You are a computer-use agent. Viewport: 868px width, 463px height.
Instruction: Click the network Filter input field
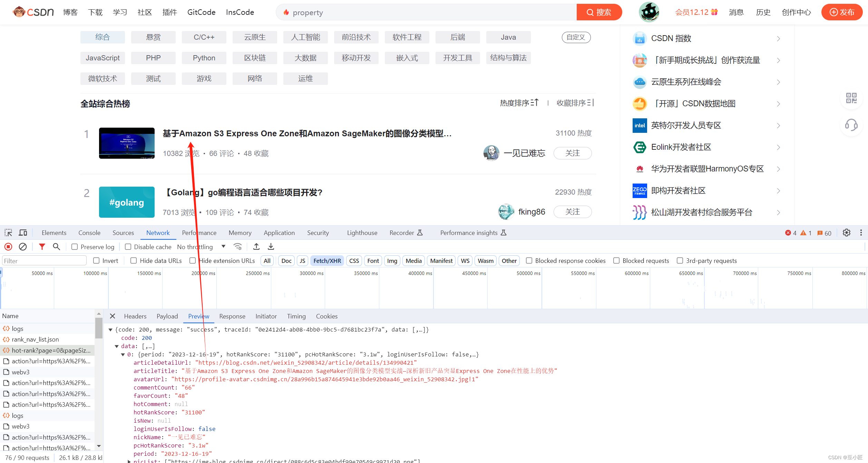(x=44, y=261)
